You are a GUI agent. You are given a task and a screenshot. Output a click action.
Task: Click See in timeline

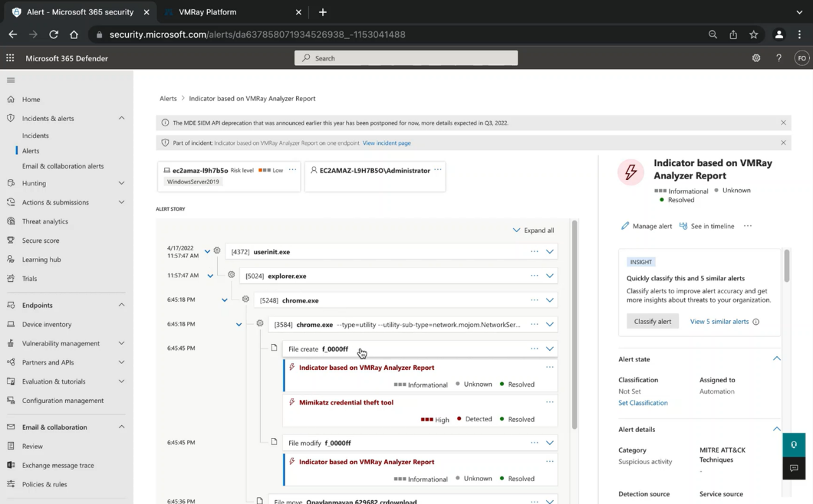[x=706, y=226]
